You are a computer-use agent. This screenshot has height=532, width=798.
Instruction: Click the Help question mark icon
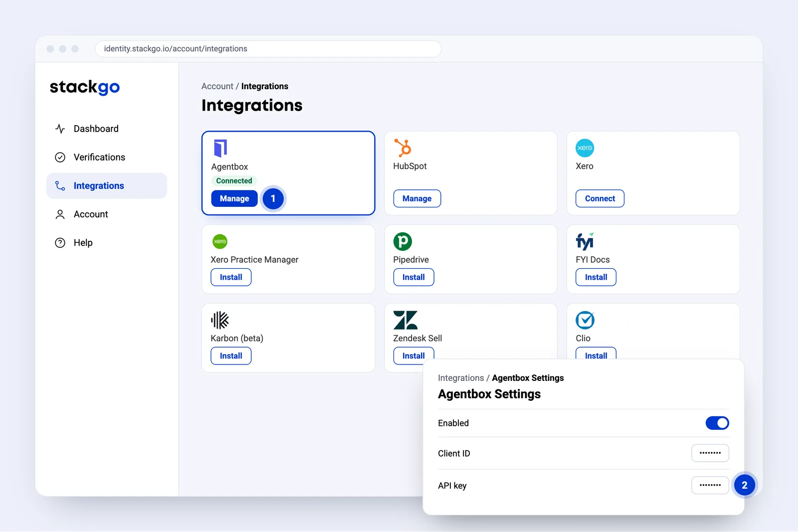tap(60, 243)
